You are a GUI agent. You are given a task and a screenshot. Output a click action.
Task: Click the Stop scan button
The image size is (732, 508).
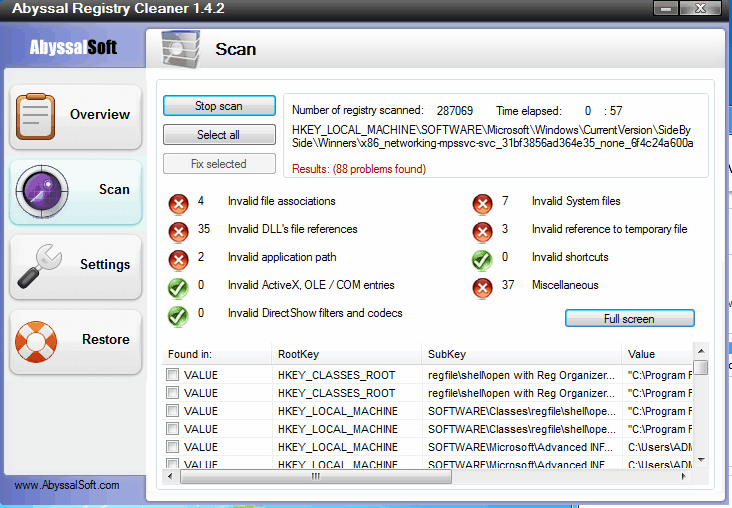[219, 106]
